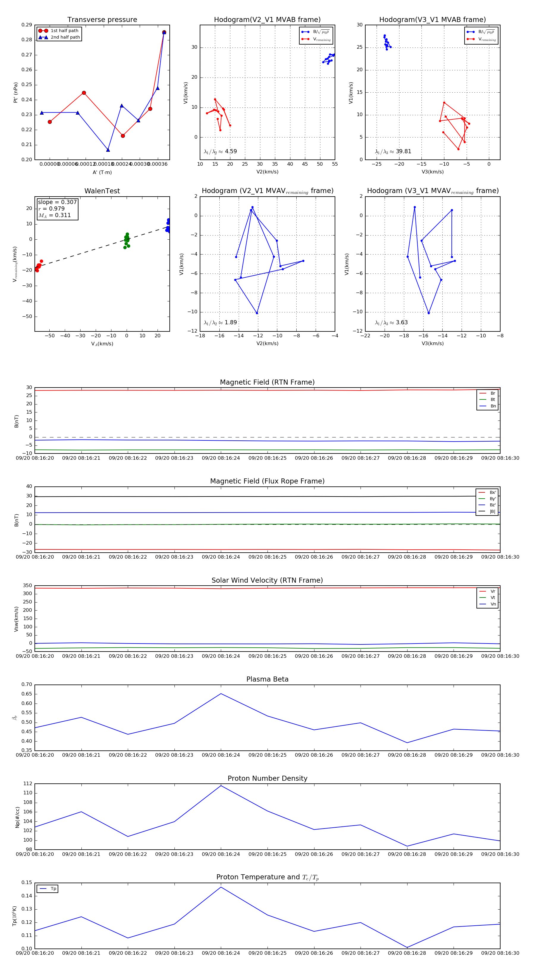535x980 pixels.
Task: Click the x-axis label "A' (T·m)"
Action: click(x=102, y=172)
